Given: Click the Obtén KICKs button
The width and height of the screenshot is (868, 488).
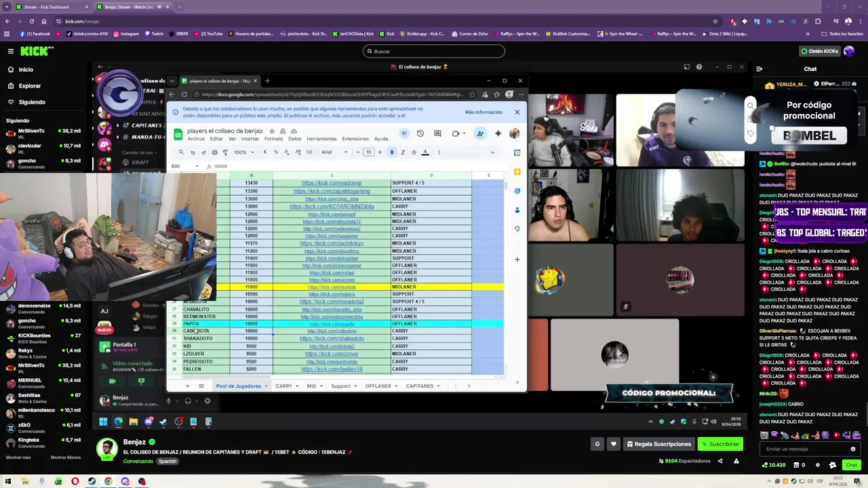Looking at the screenshot, I should [819, 51].
